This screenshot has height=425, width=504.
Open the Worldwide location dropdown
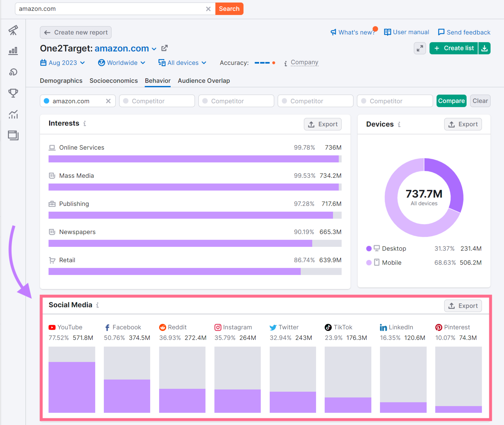(x=122, y=63)
